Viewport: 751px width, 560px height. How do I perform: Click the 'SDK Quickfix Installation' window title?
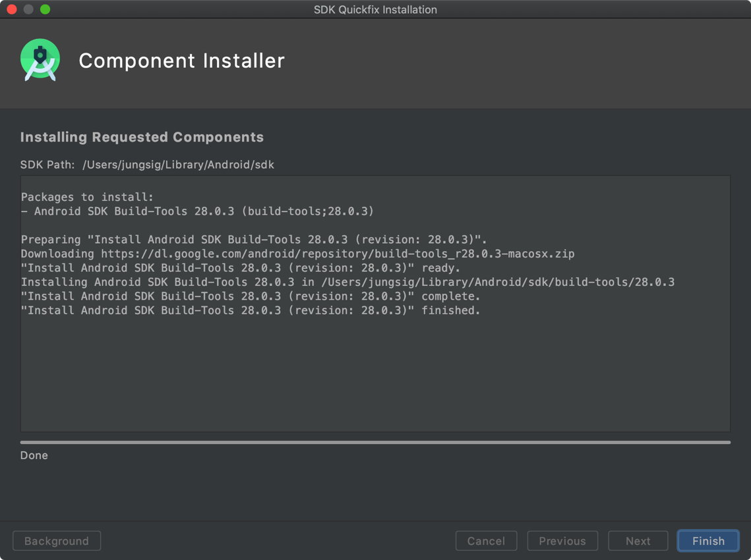[x=376, y=10]
